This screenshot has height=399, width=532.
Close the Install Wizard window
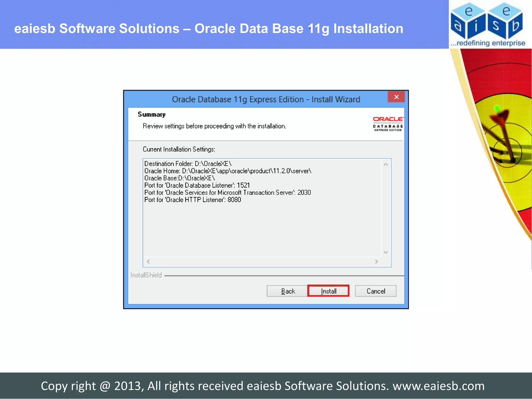coord(396,97)
